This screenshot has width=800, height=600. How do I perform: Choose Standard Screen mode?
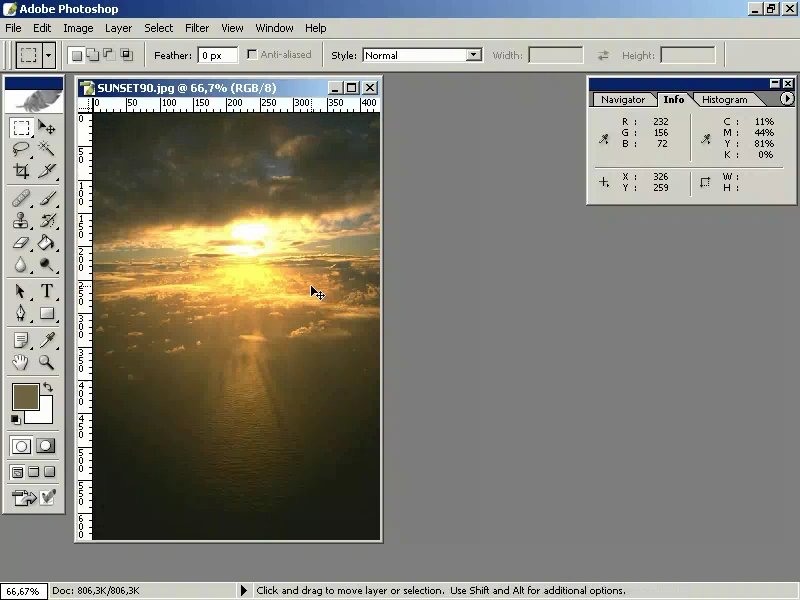pyautogui.click(x=17, y=472)
